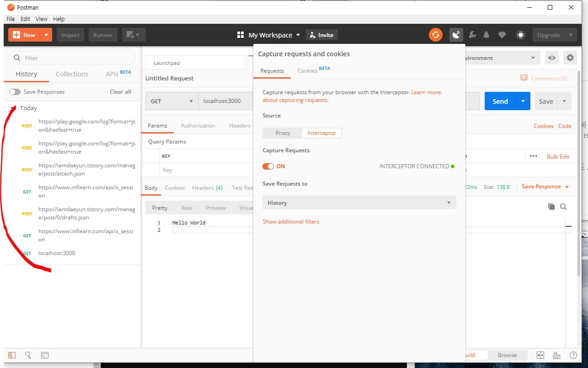Click the Runner button
The image size is (588, 368).
click(x=103, y=35)
